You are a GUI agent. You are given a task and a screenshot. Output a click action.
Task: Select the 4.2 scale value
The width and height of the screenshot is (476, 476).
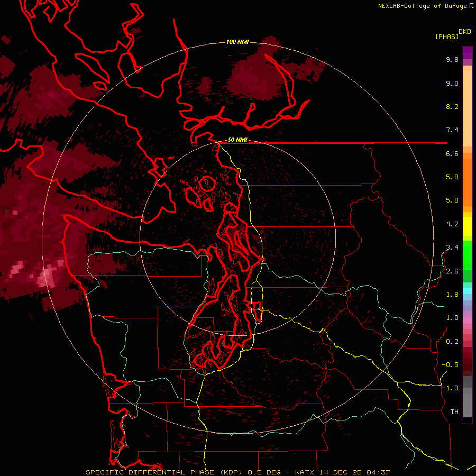click(452, 224)
